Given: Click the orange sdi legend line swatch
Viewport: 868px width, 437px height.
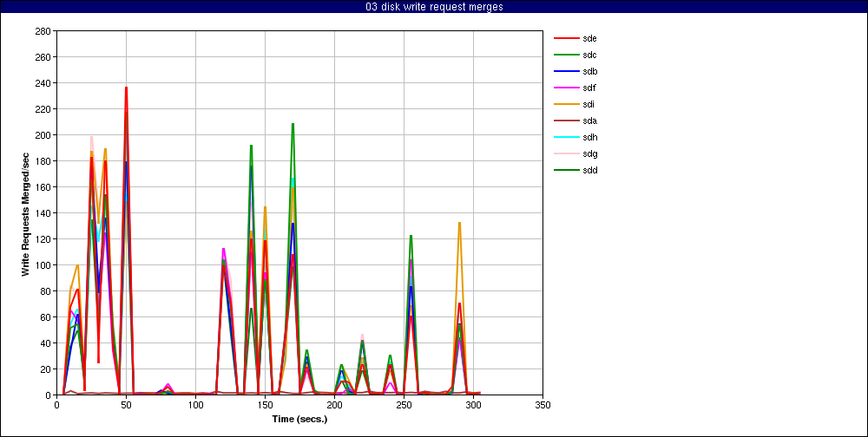Looking at the screenshot, I should pos(566,105).
